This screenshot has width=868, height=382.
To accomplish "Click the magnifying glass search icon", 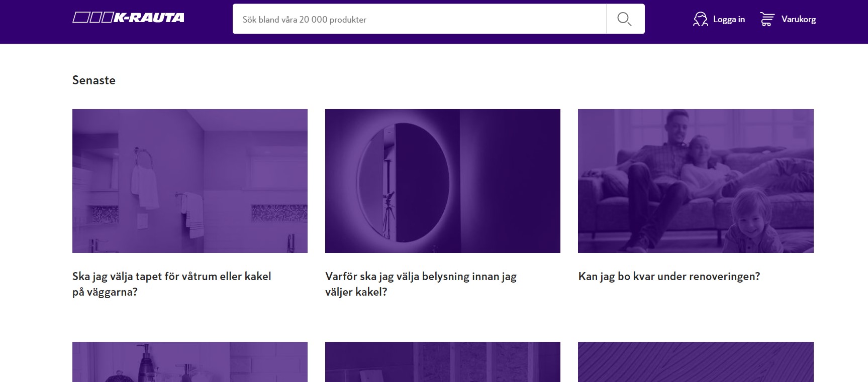I will (x=625, y=19).
